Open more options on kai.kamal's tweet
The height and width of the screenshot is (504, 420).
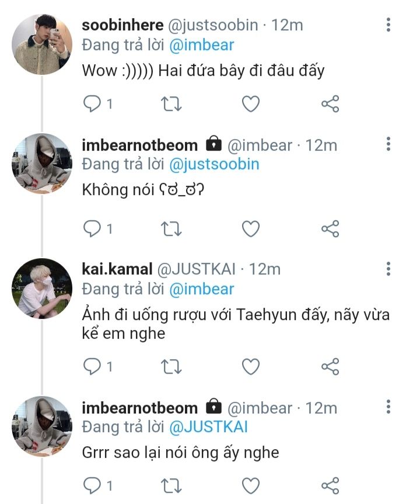pyautogui.click(x=388, y=269)
